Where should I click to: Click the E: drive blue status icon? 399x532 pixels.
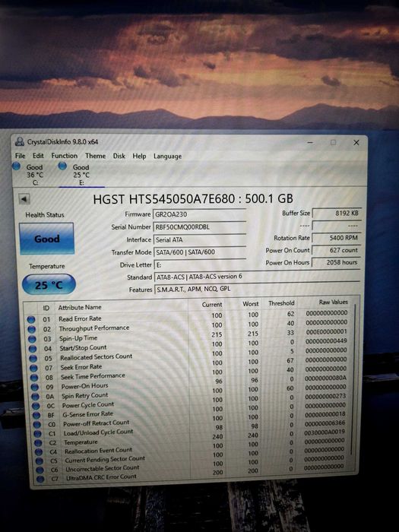(62, 166)
